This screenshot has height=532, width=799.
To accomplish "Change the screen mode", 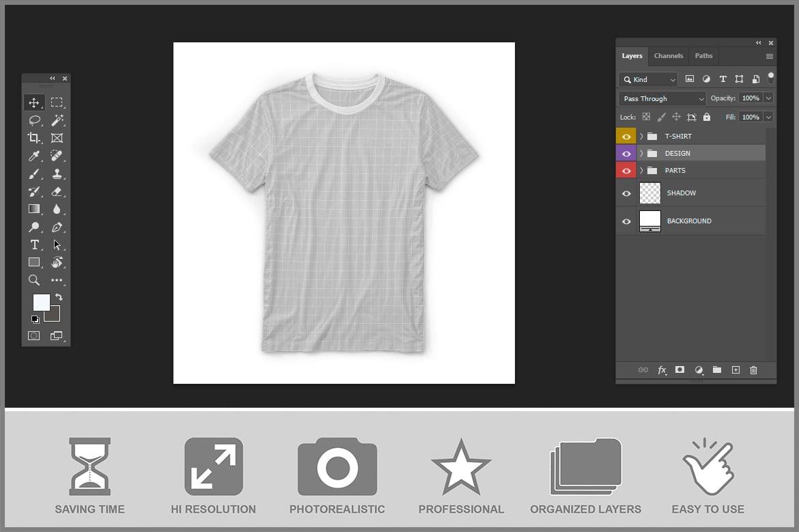I will pyautogui.click(x=57, y=336).
